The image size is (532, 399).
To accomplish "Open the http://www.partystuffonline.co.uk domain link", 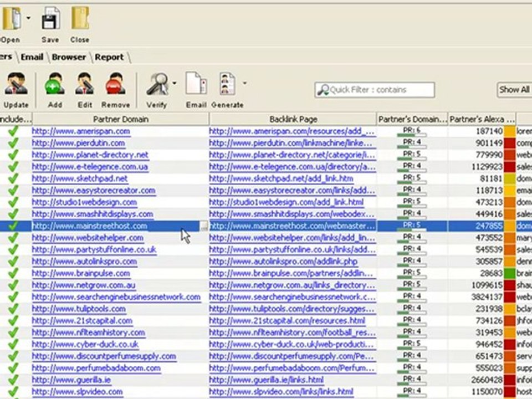I will click(94, 250).
